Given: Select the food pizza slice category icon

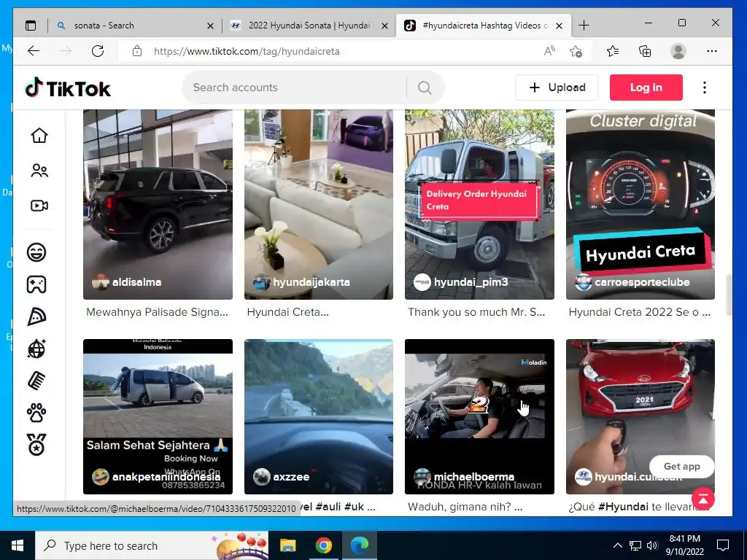Looking at the screenshot, I should (x=36, y=316).
